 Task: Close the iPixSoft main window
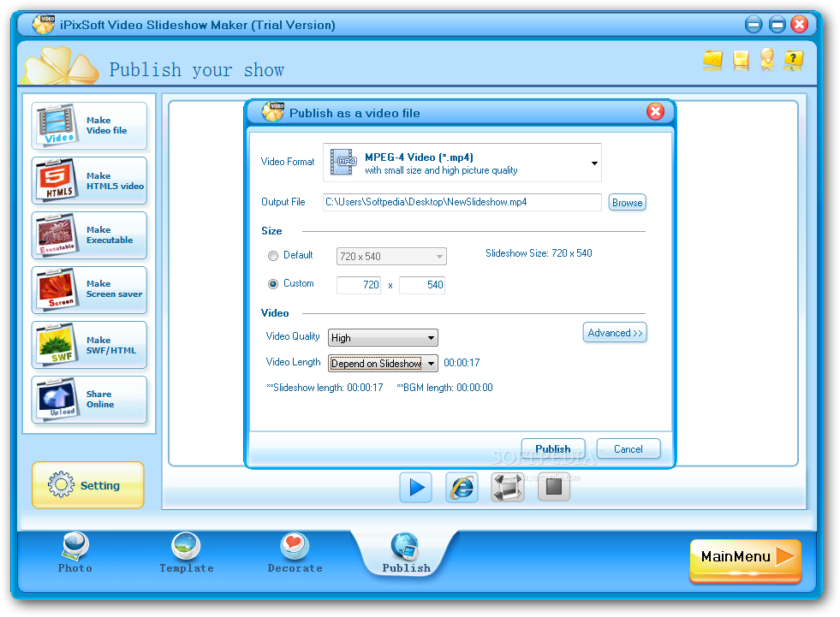[x=799, y=24]
